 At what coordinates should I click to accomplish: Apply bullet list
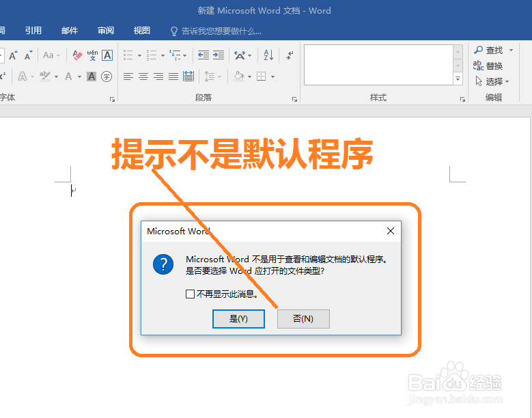tap(128, 55)
